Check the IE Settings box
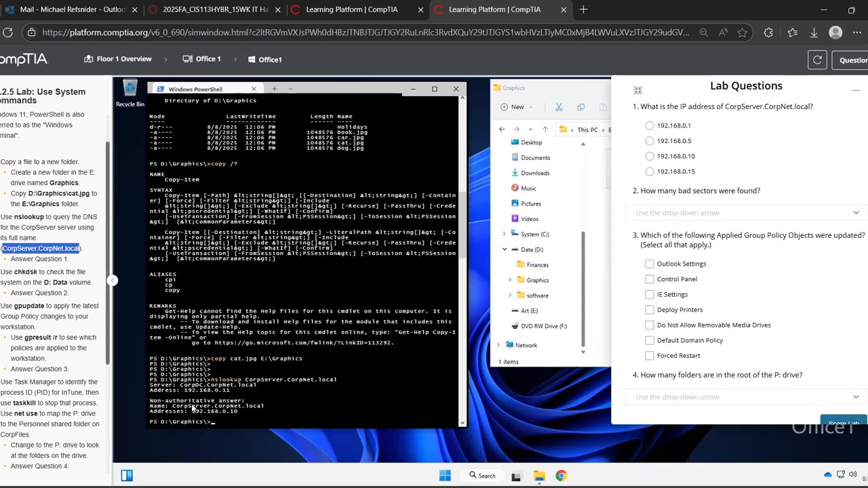 pos(650,294)
